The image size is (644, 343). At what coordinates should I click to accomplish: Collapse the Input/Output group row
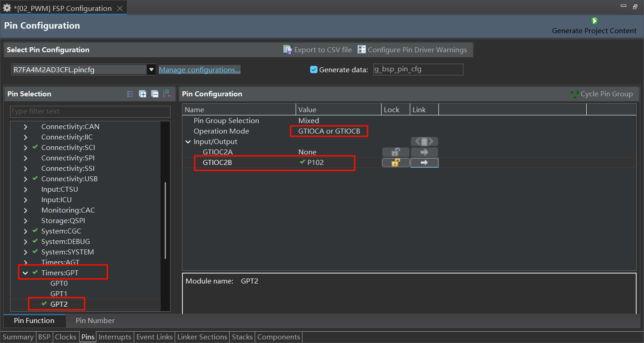click(188, 142)
